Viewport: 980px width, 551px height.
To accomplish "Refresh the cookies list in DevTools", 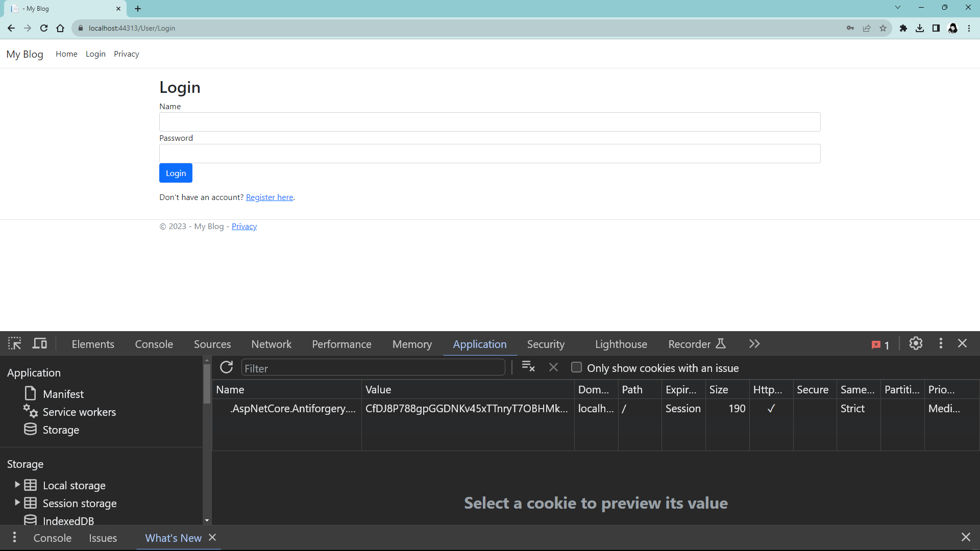I will 226,367.
